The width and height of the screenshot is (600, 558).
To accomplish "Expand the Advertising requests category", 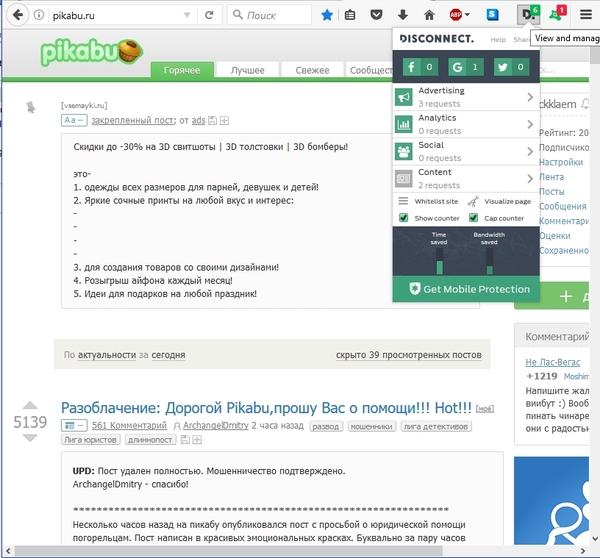I will click(466, 97).
